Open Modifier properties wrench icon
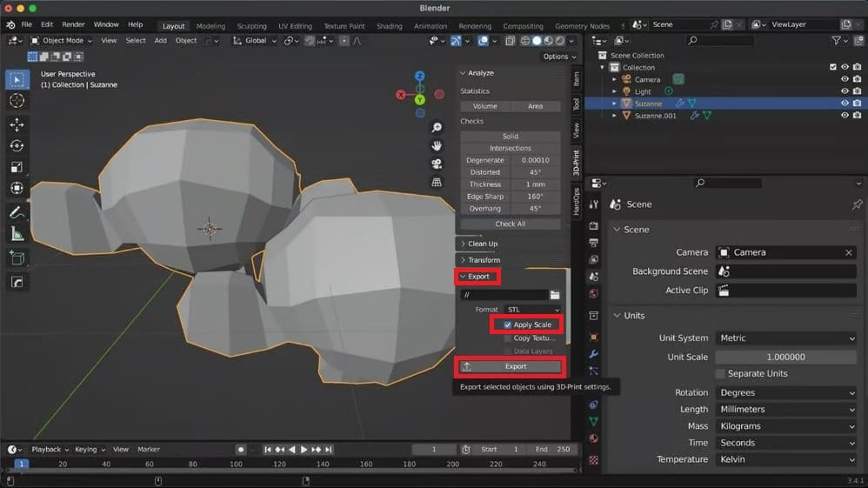The height and width of the screenshot is (488, 868). pyautogui.click(x=593, y=354)
